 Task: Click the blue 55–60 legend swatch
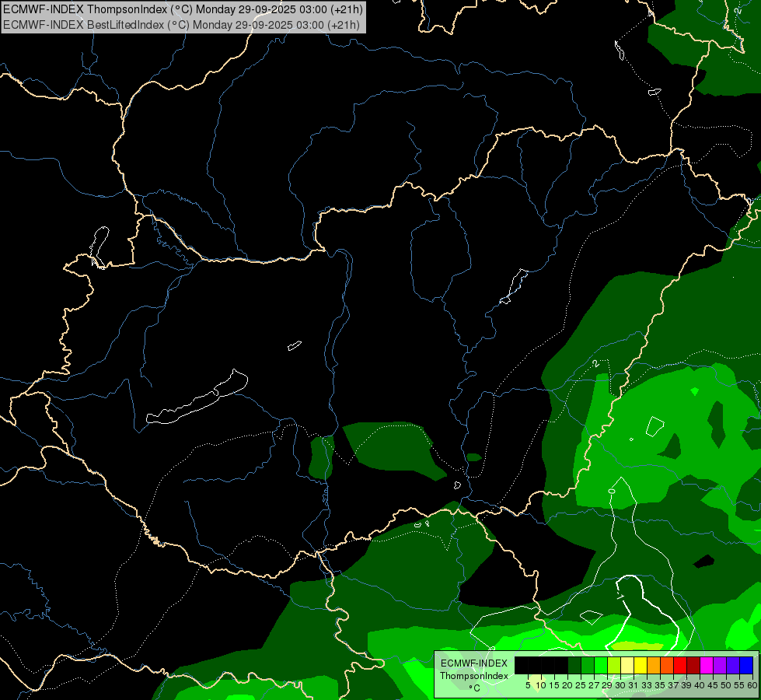pos(746,665)
